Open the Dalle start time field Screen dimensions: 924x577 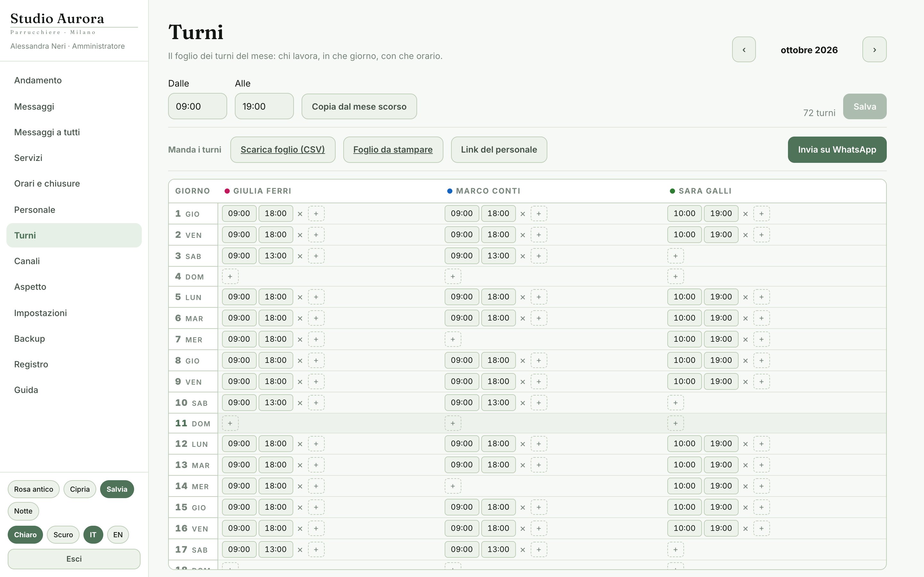click(197, 106)
